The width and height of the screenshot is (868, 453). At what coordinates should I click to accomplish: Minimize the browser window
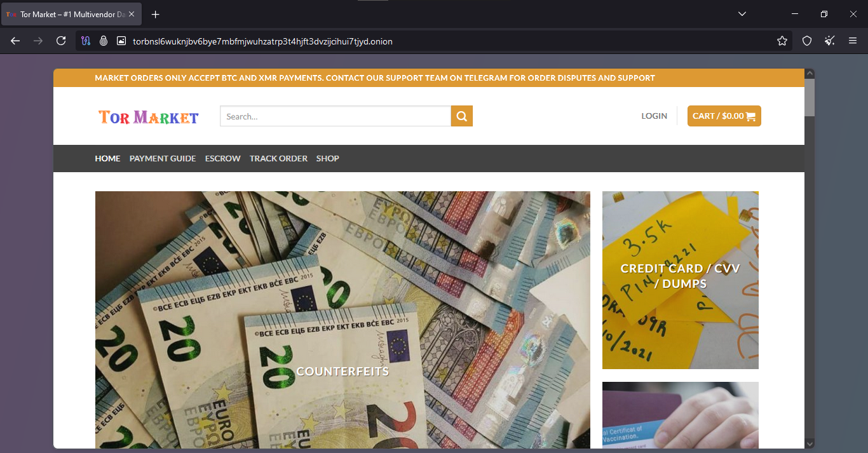click(795, 14)
